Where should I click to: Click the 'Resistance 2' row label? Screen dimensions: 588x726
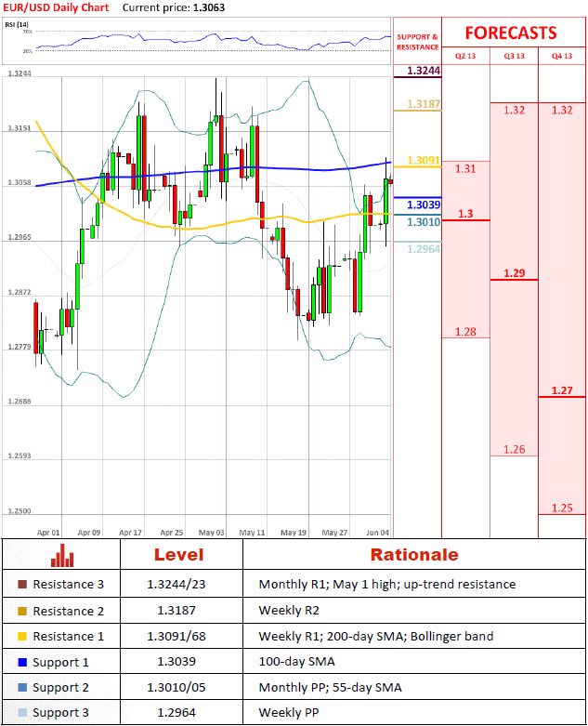68,611
